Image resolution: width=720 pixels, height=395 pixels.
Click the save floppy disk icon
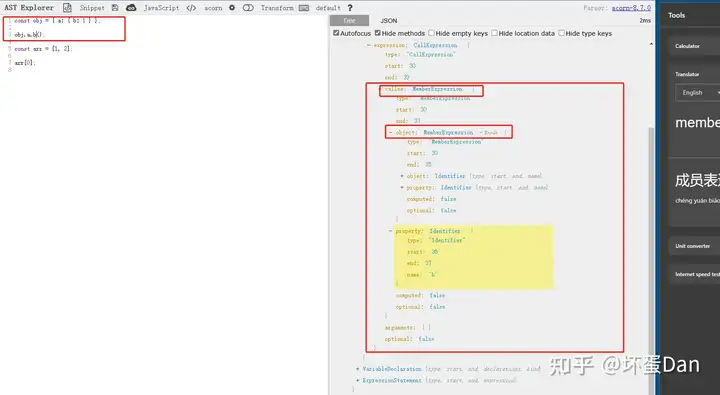click(115, 7)
